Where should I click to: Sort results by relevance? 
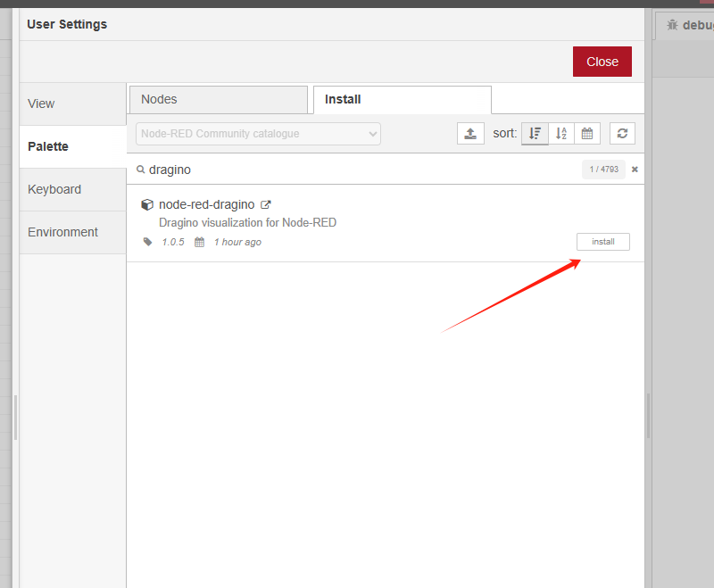click(535, 133)
